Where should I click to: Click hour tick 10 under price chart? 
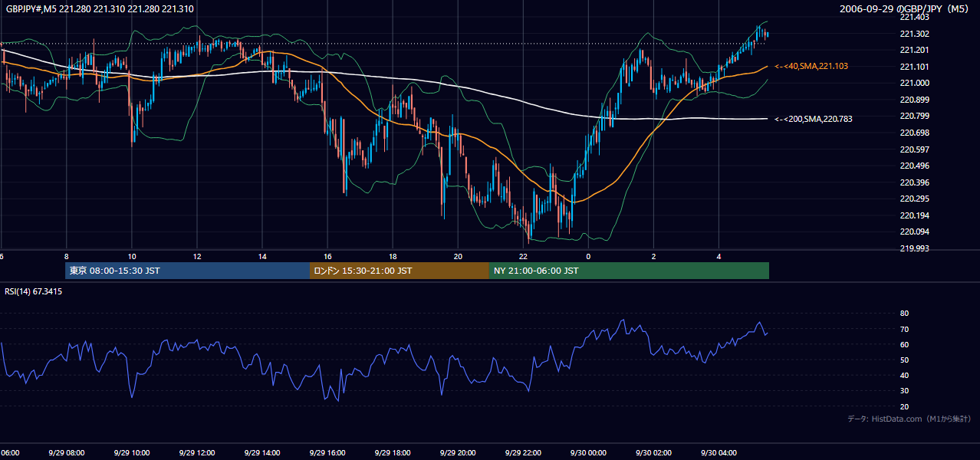click(x=132, y=256)
